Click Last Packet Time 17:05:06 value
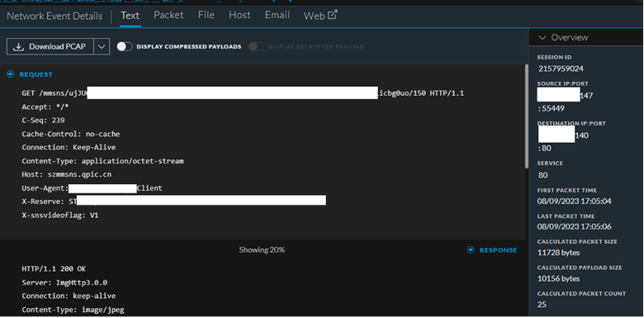Viewport: 644px width, 318px height. pos(574,227)
